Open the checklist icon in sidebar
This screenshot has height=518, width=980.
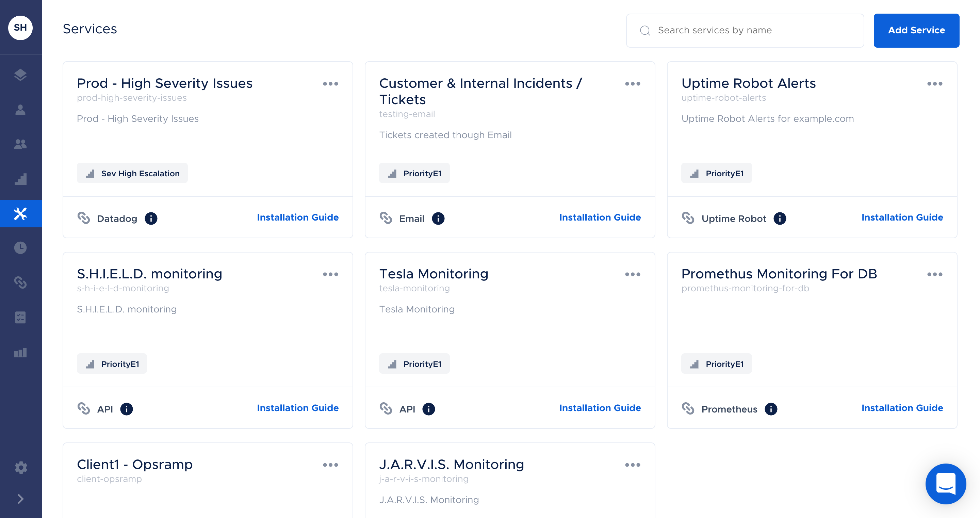(20, 318)
